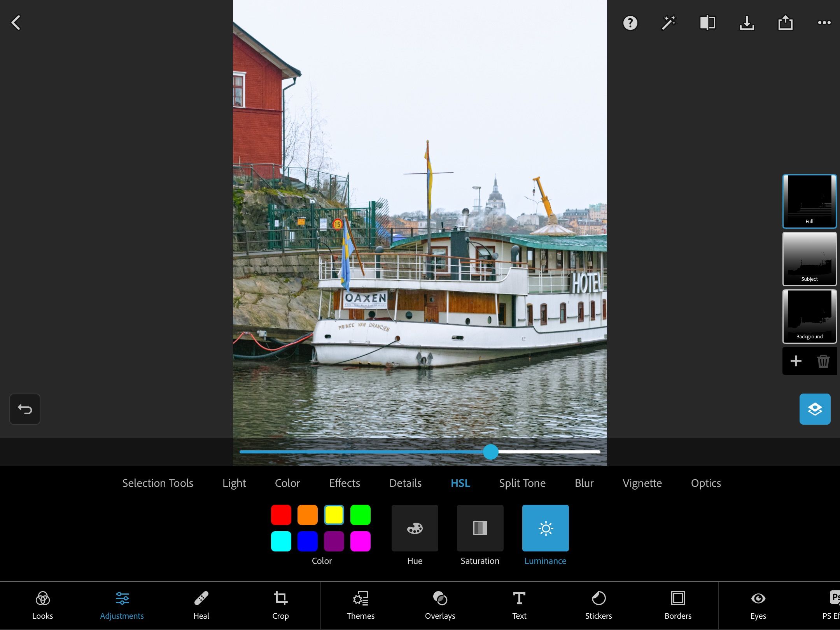Open the share options

[786, 23]
